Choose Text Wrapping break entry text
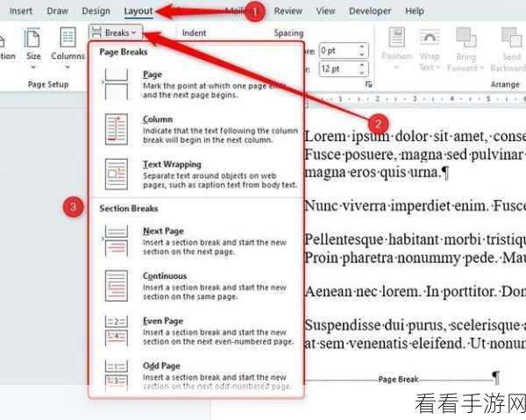Image resolution: width=526 pixels, height=420 pixels. click(172, 164)
